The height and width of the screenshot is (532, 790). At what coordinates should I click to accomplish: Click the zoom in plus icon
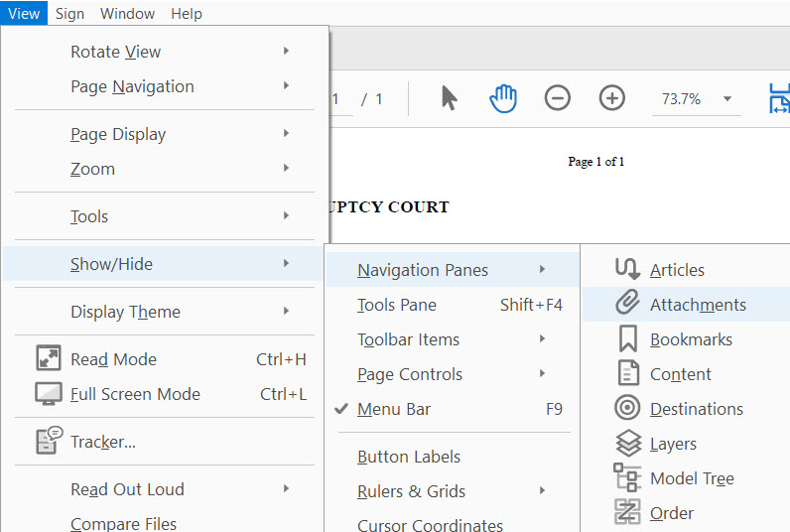[611, 97]
